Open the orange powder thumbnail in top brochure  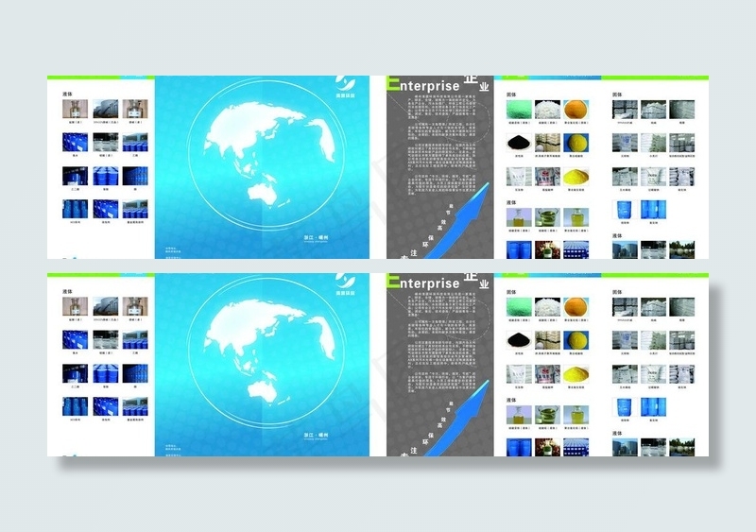(x=576, y=108)
